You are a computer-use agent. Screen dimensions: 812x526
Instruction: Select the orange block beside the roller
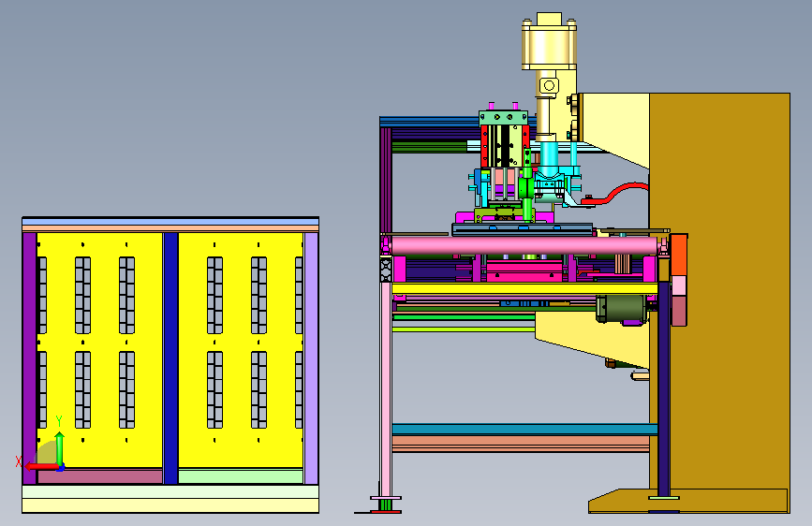click(x=679, y=255)
